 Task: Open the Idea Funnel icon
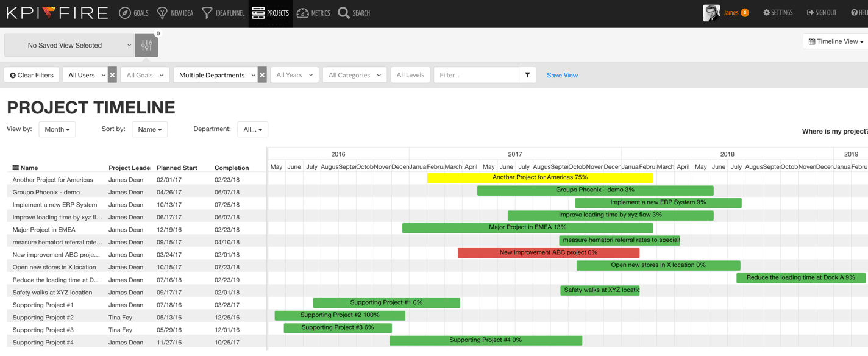[x=207, y=13]
